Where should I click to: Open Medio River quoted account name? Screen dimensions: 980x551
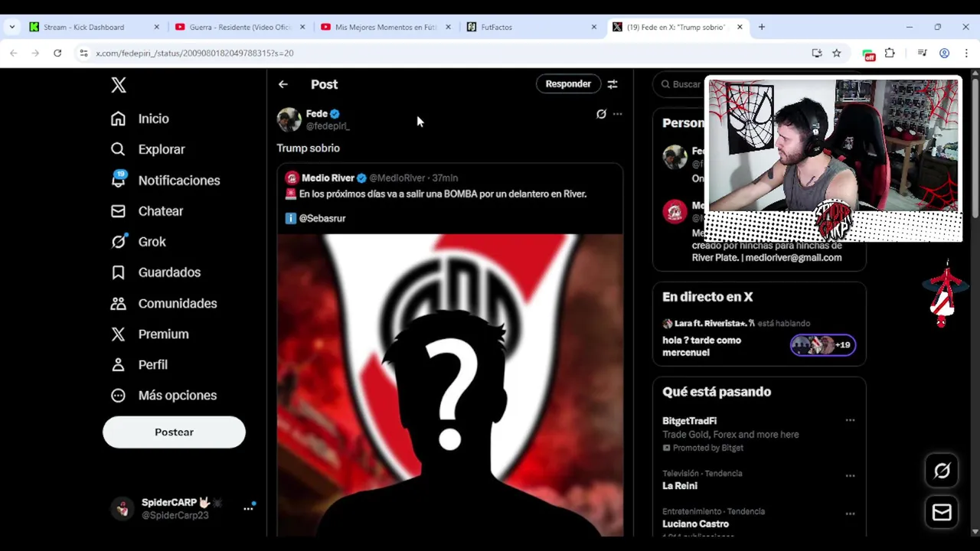coord(328,178)
